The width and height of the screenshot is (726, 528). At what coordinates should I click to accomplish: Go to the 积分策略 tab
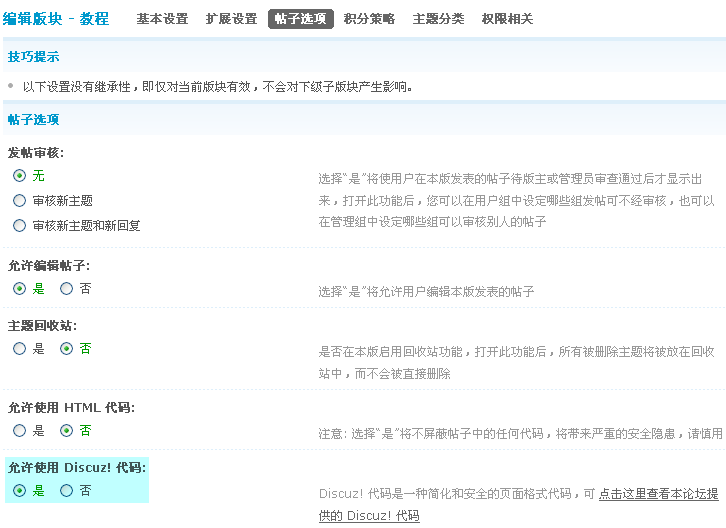click(369, 19)
